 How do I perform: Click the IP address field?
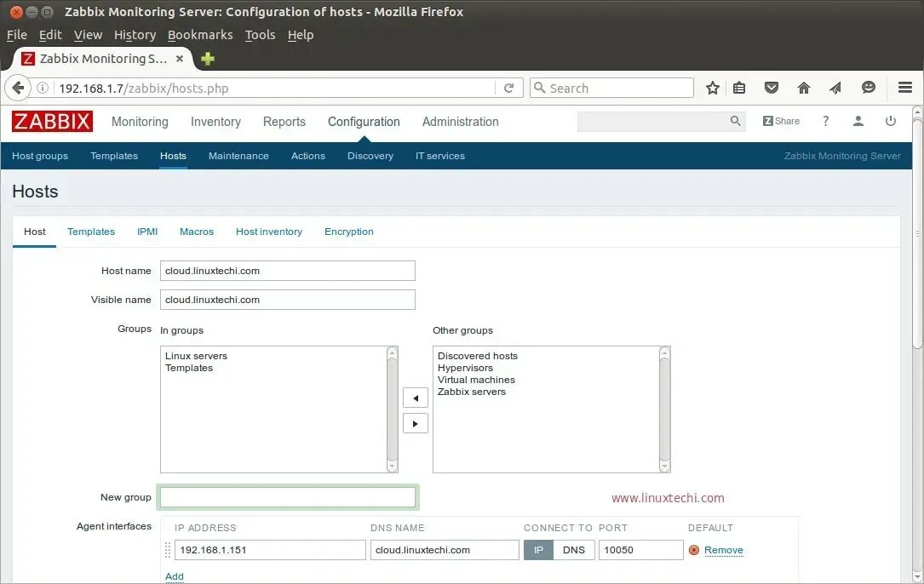pyautogui.click(x=270, y=550)
